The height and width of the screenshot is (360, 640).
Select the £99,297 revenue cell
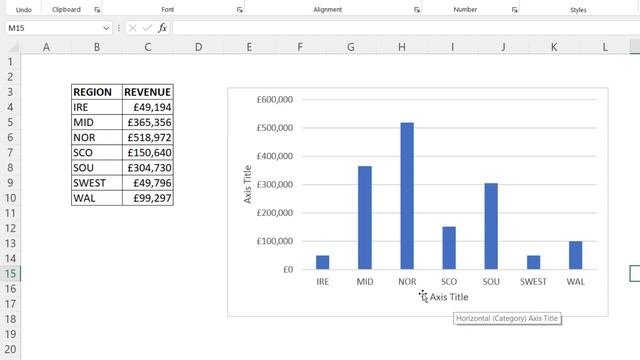(x=148, y=198)
